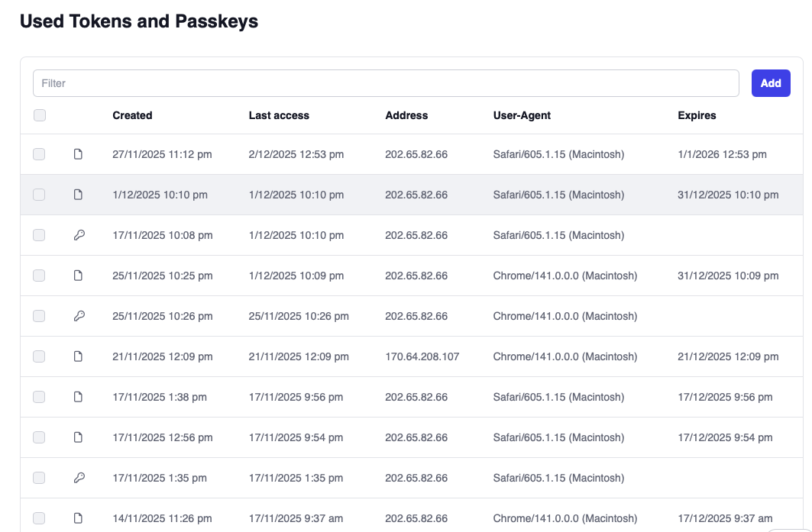Click the token file icon created 25/11/2025 10:25 pm

tap(78, 276)
